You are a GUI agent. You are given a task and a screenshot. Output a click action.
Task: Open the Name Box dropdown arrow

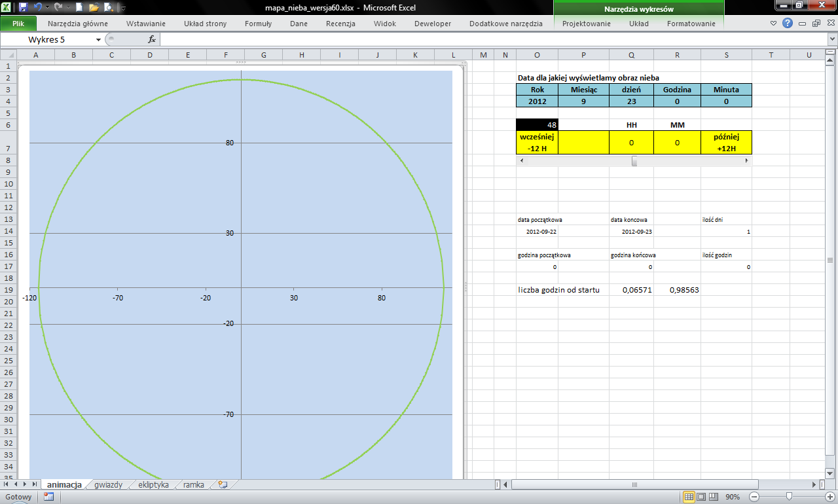(x=98, y=39)
